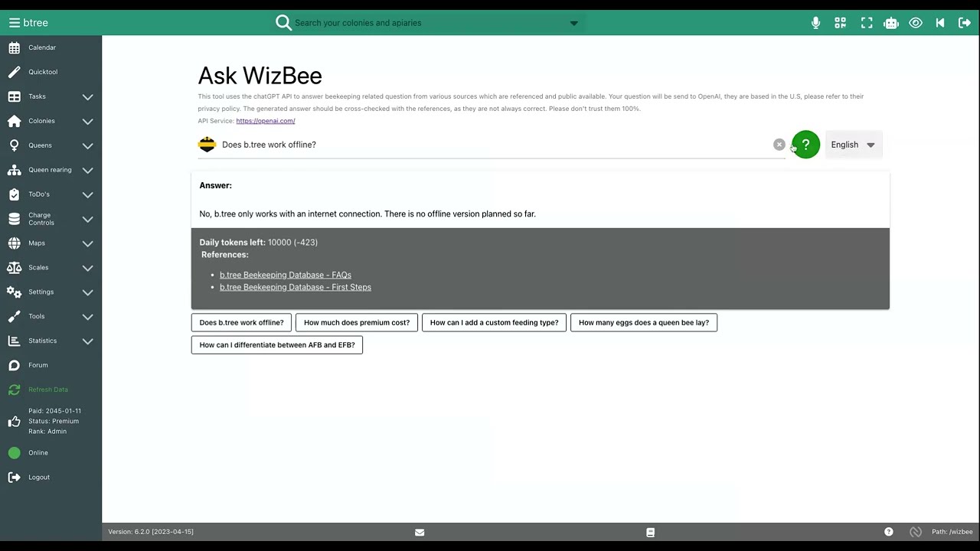Expand the Queen rearing submenu chevron

coord(88,171)
